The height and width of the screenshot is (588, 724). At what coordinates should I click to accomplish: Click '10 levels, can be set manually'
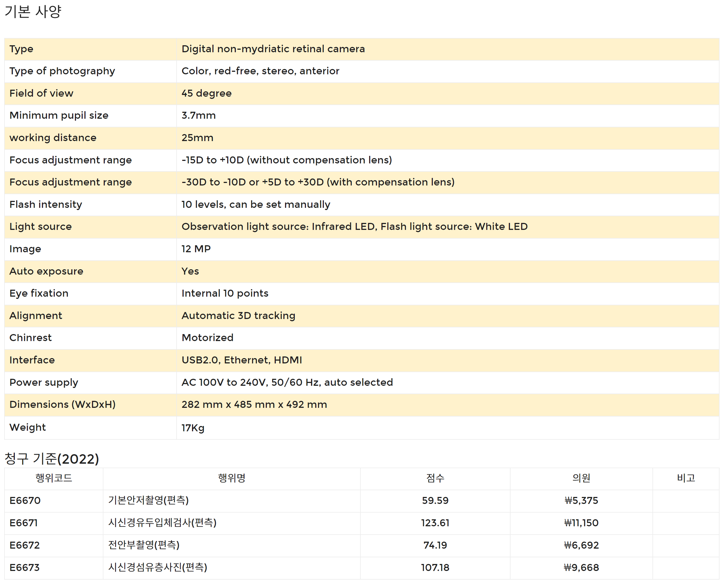coord(256,204)
